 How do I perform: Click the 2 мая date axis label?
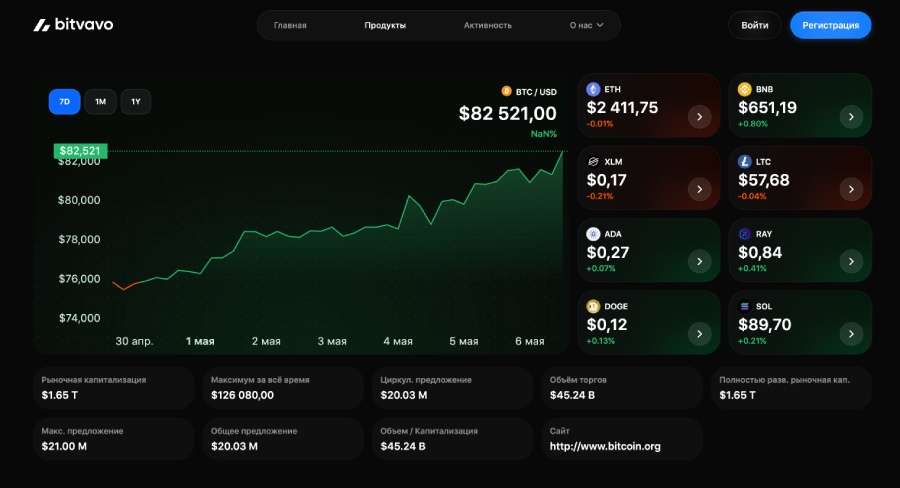pyautogui.click(x=266, y=341)
